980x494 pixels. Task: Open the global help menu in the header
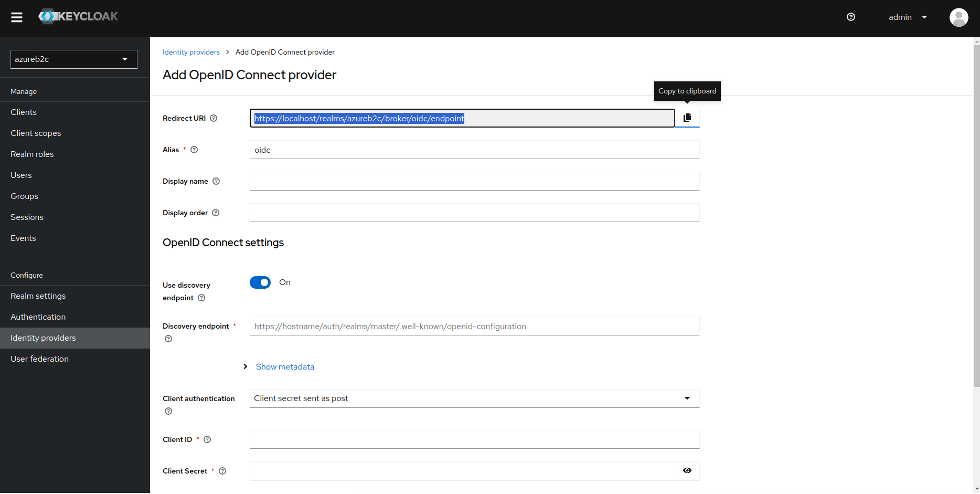850,17
